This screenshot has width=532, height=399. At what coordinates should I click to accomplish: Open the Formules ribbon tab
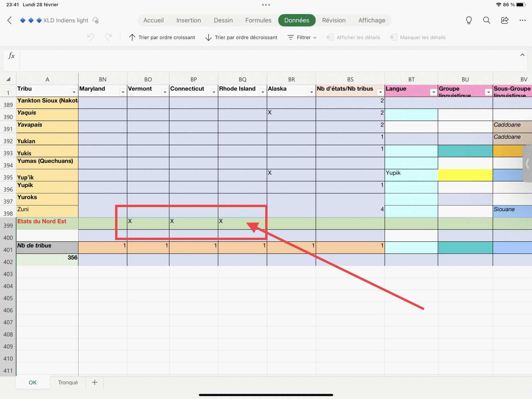[258, 20]
